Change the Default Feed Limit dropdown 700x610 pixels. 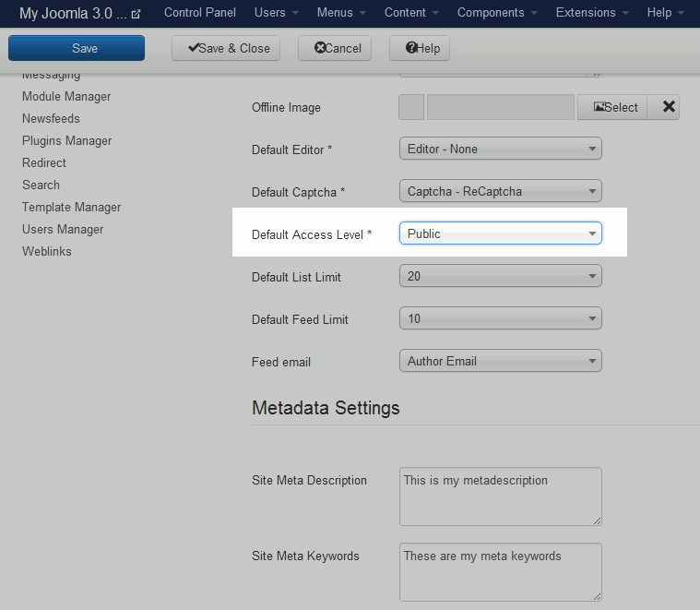pyautogui.click(x=501, y=318)
